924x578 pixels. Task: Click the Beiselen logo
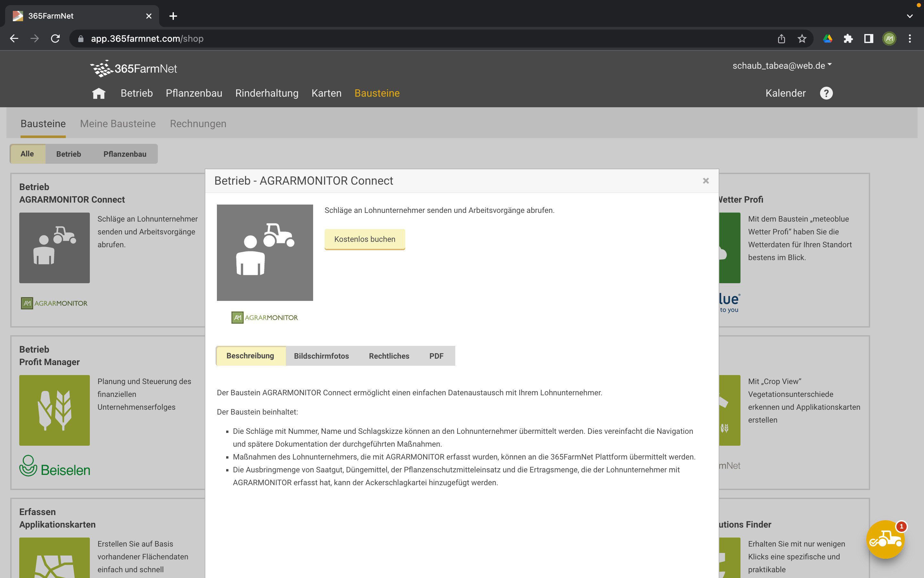[55, 466]
